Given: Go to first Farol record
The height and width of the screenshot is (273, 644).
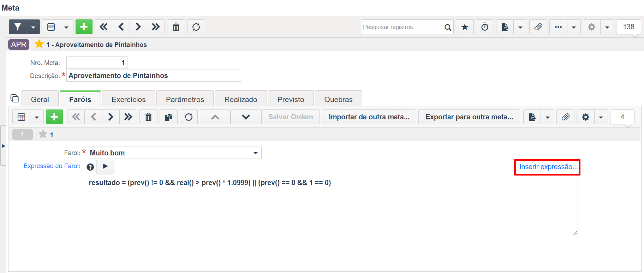Looking at the screenshot, I should [76, 117].
